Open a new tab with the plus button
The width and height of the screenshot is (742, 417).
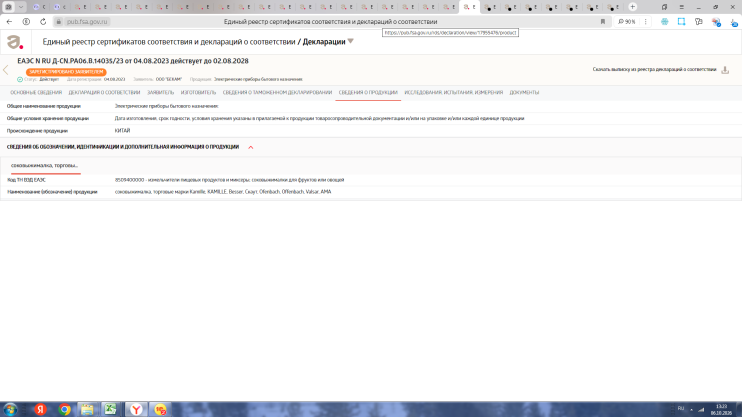click(633, 7)
